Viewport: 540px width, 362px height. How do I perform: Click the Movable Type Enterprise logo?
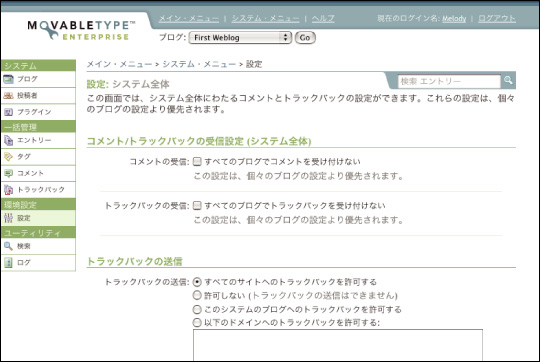81,30
